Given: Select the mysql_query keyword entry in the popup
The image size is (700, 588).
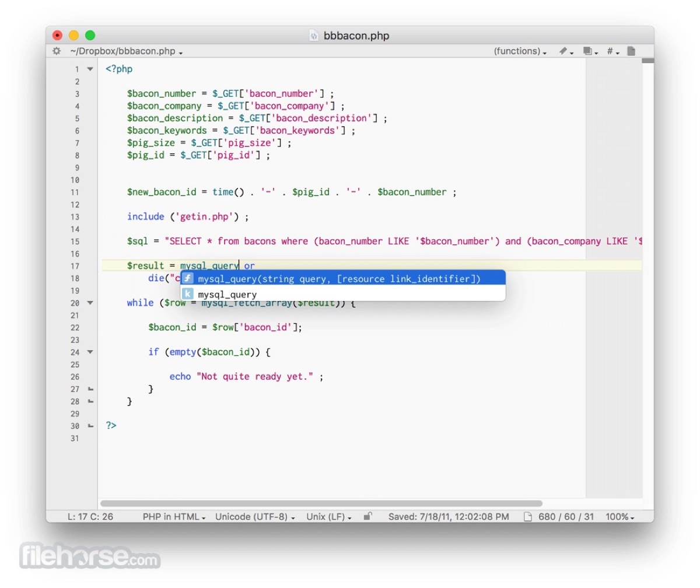Looking at the screenshot, I should [228, 293].
